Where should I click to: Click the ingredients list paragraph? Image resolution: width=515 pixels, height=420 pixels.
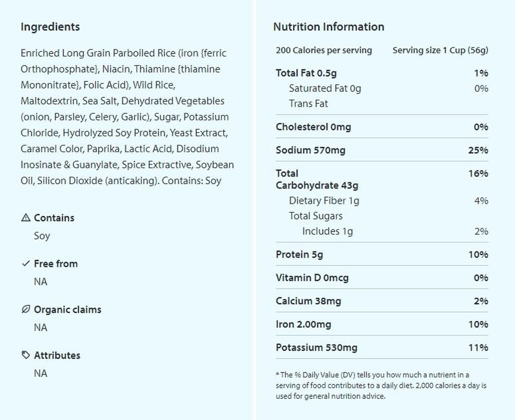pyautogui.click(x=128, y=117)
